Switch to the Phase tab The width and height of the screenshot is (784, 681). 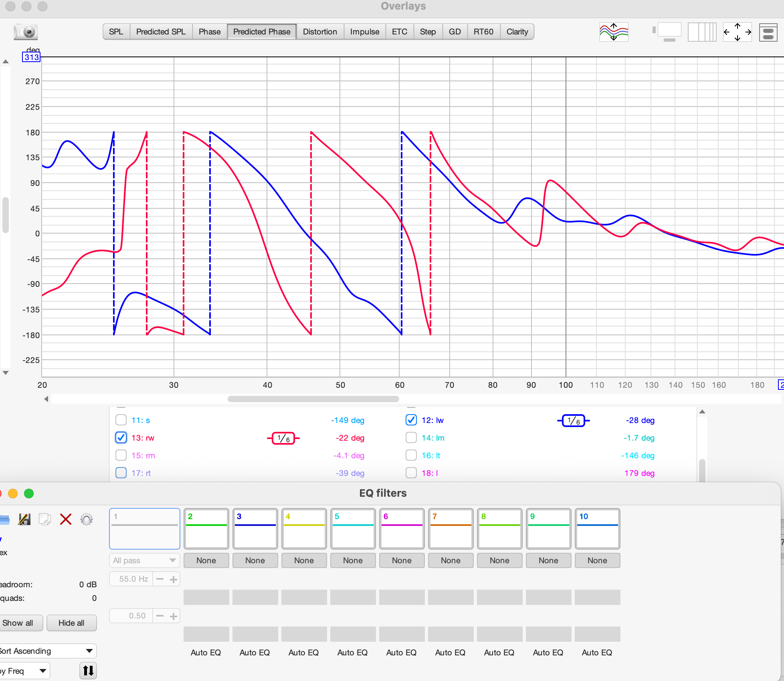pyautogui.click(x=210, y=32)
